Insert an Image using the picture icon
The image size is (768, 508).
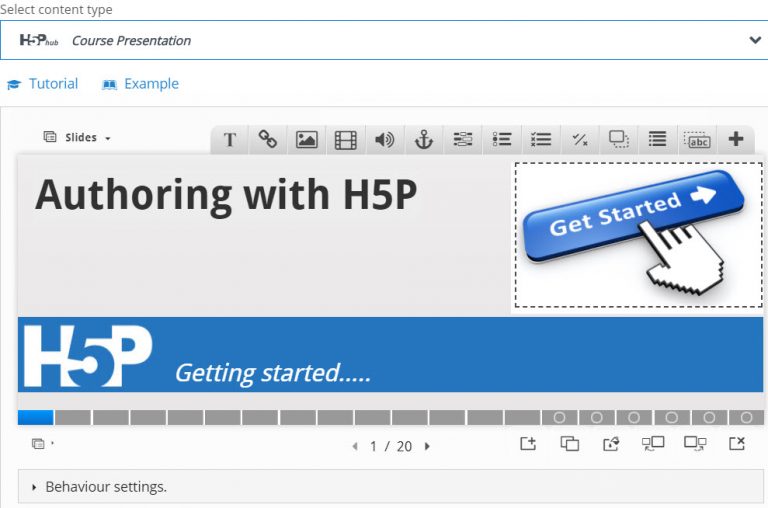tap(307, 140)
